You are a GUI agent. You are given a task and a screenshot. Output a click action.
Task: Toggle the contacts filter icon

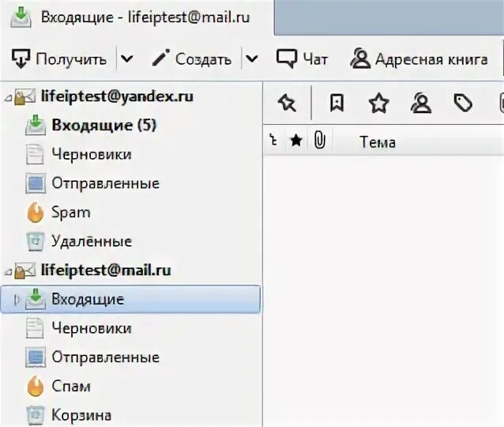(421, 103)
